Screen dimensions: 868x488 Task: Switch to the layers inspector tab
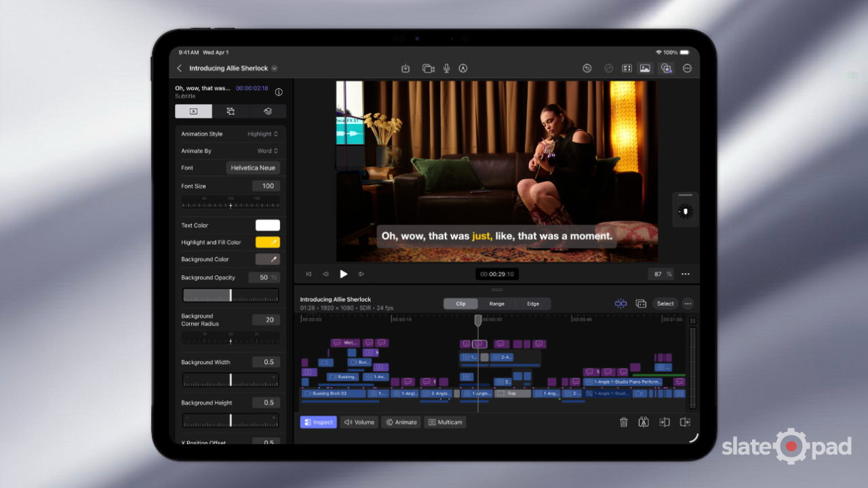point(268,111)
